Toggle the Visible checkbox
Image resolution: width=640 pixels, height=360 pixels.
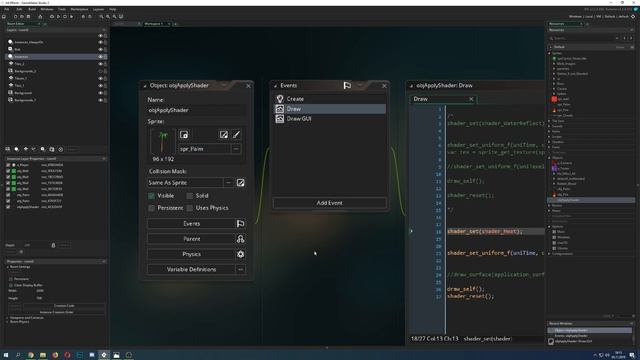click(x=151, y=196)
